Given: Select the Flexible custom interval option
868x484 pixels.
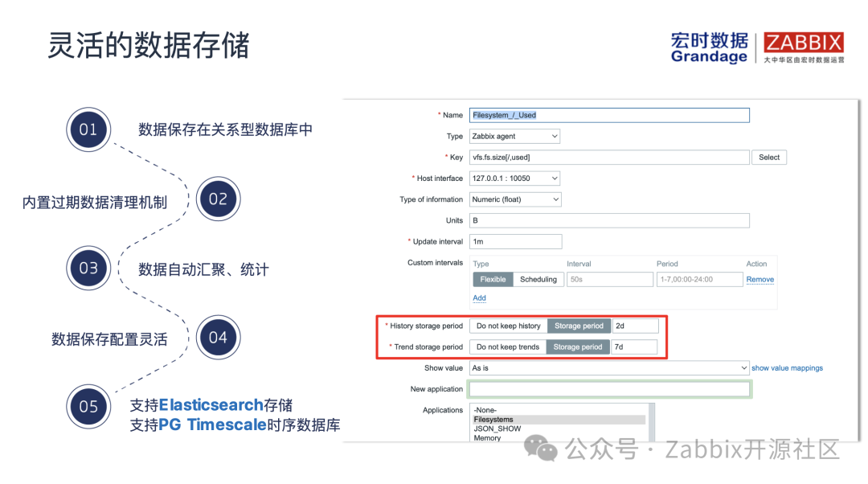Looking at the screenshot, I should tap(493, 279).
